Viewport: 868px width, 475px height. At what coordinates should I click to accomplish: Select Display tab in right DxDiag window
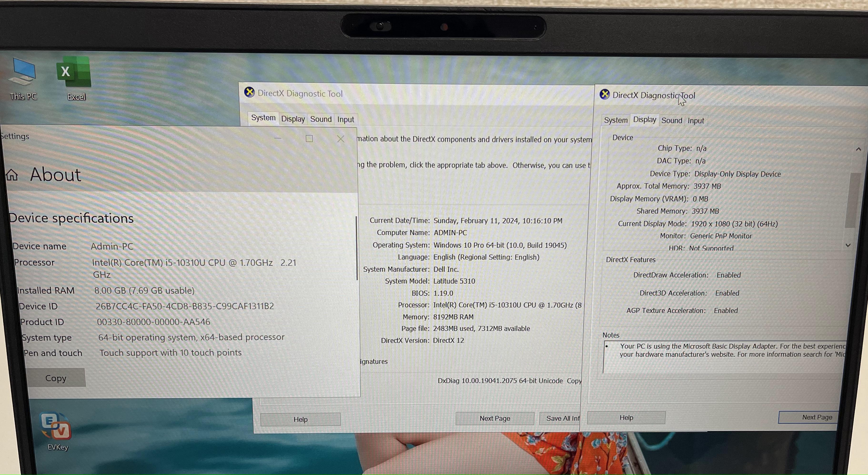(x=644, y=119)
